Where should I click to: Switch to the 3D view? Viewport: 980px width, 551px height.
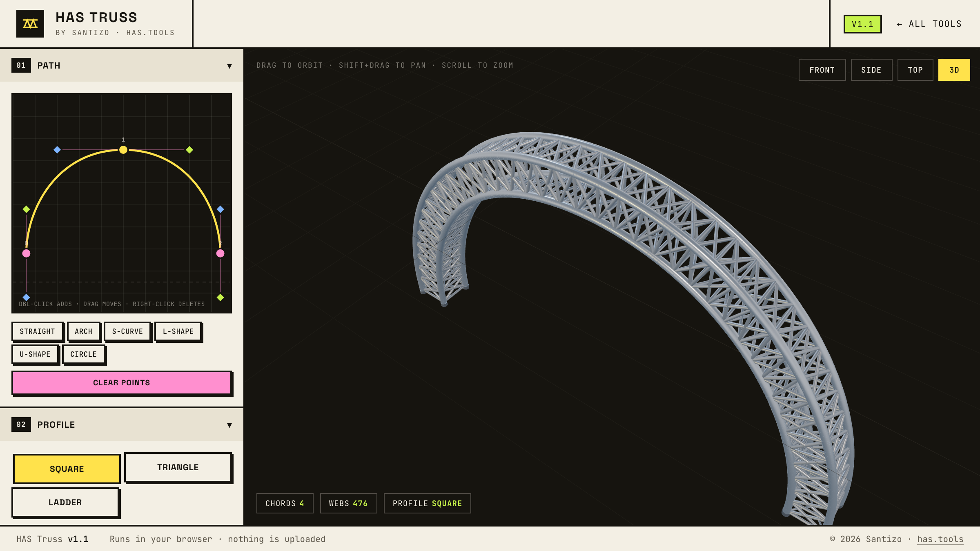coord(954,70)
